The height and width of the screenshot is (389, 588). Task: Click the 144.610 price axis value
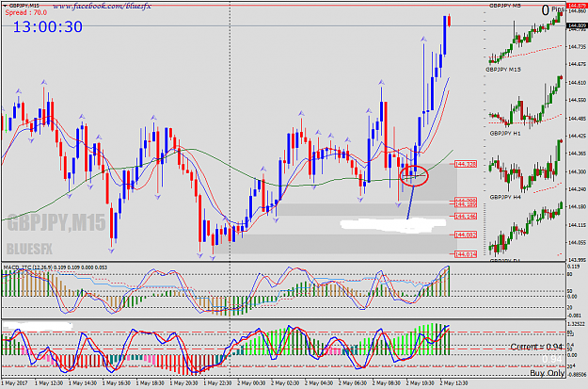[x=577, y=83]
